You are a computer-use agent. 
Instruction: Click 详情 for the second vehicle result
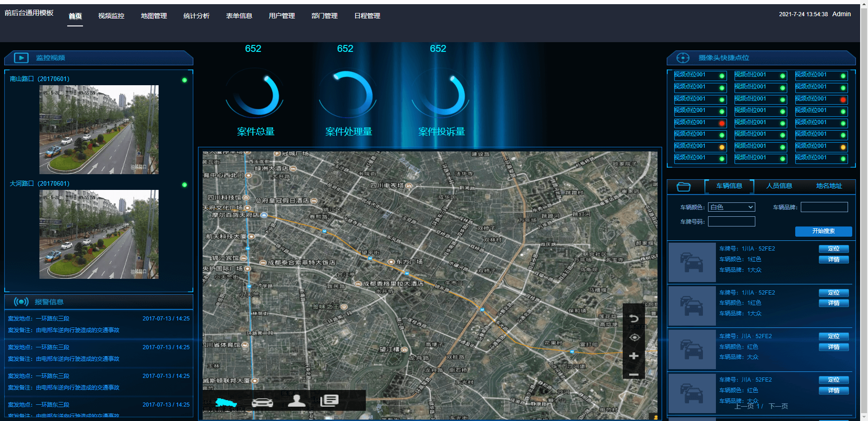coord(834,303)
